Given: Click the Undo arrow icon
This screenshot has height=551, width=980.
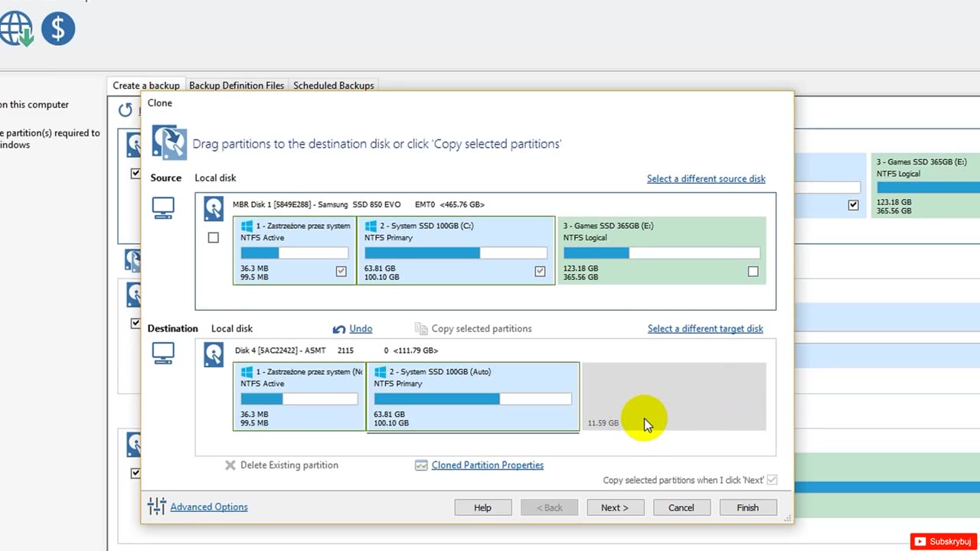Looking at the screenshot, I should (339, 329).
